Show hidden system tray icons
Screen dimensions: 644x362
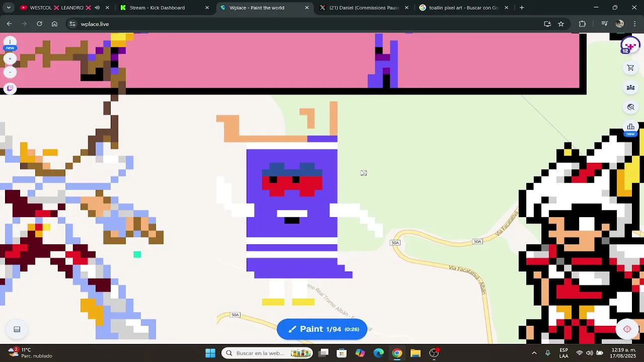[534, 353]
